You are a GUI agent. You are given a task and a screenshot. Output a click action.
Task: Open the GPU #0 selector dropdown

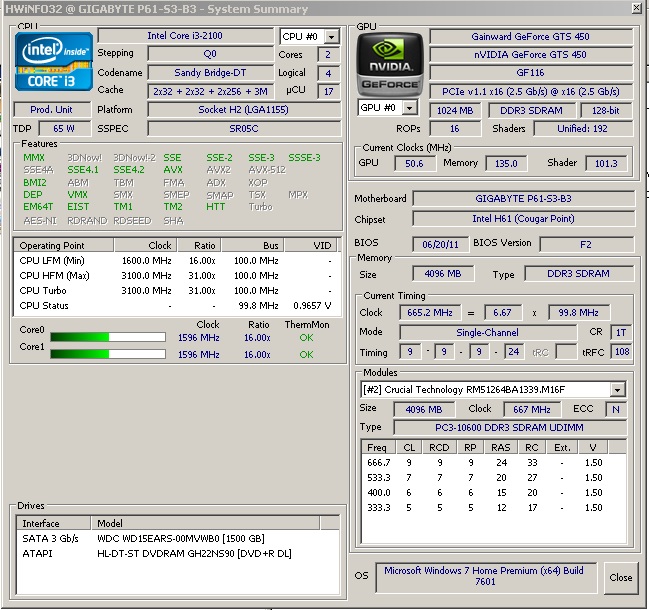click(410, 108)
